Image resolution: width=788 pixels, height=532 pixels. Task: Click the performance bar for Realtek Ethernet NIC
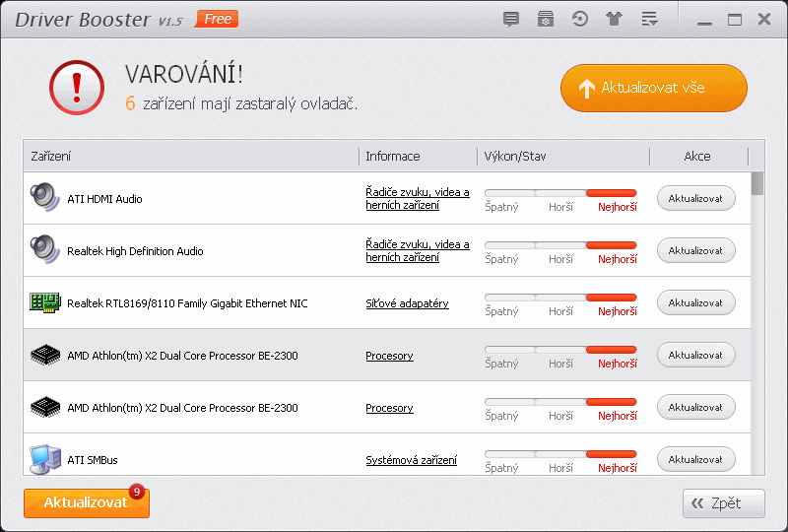click(560, 298)
